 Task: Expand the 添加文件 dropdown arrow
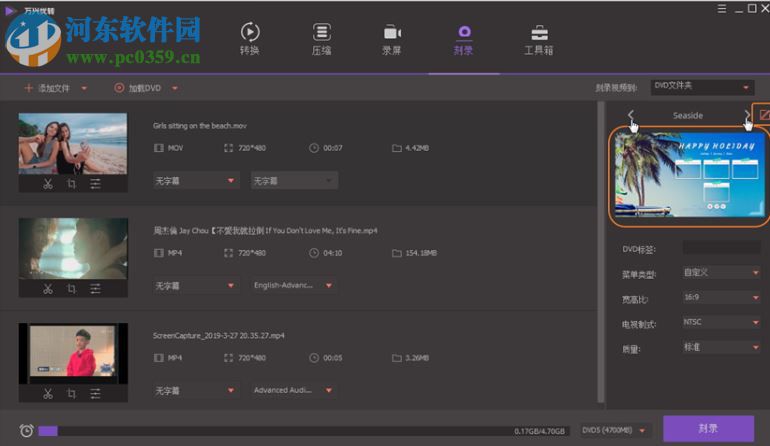click(84, 88)
